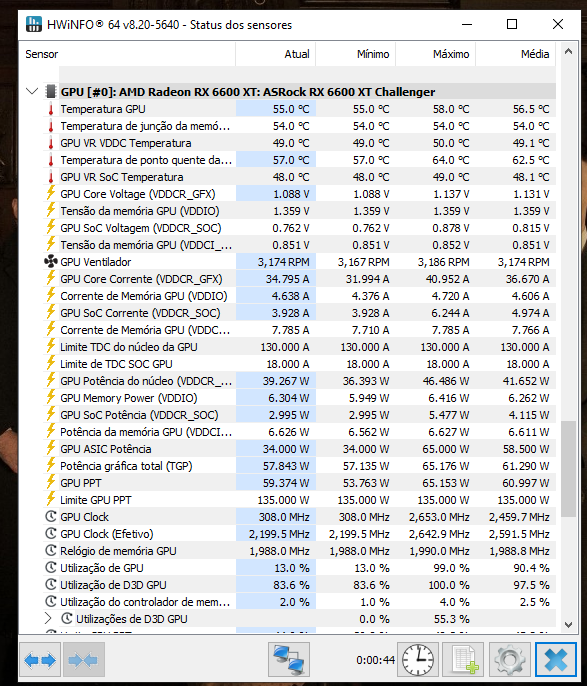Click lightning icon of GPU Core Corrente row
Viewport: 587px width, 686px height.
point(51,278)
